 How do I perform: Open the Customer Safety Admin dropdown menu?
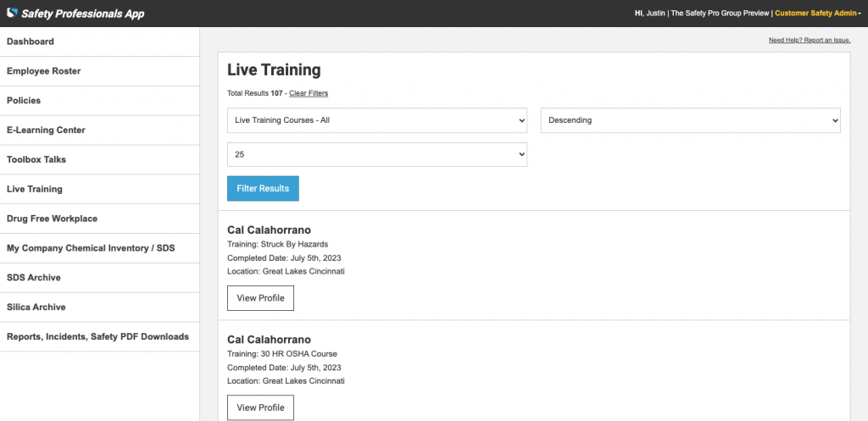[817, 14]
